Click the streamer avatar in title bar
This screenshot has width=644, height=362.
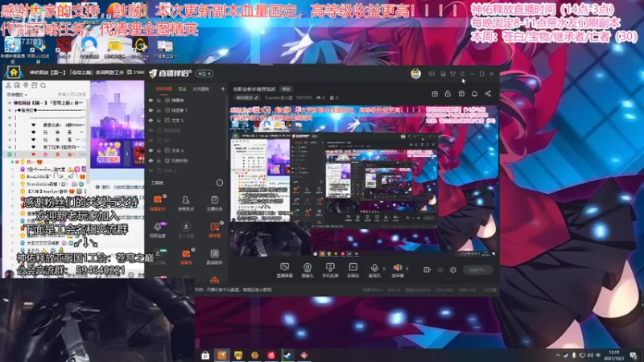pyautogui.click(x=415, y=74)
